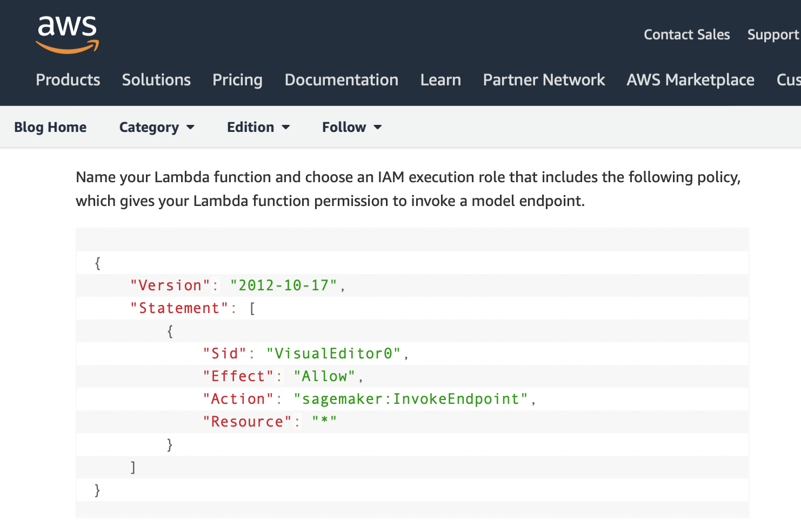Click the "Version" key in code
801x532 pixels.
click(170, 285)
